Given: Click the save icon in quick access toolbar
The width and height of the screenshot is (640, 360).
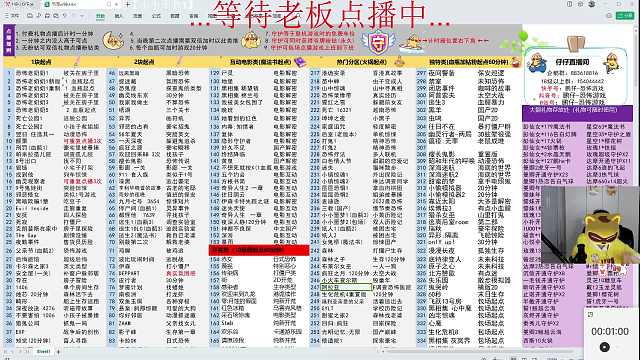Looking at the screenshot, I should pyautogui.click(x=30, y=16).
